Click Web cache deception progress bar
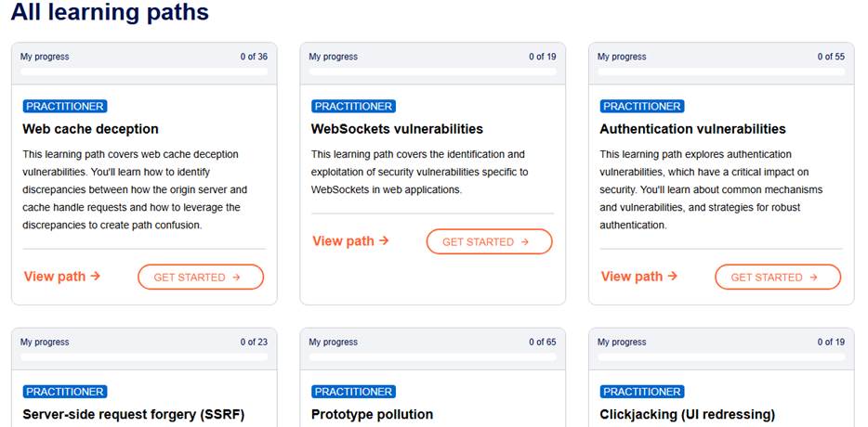 tap(144, 71)
